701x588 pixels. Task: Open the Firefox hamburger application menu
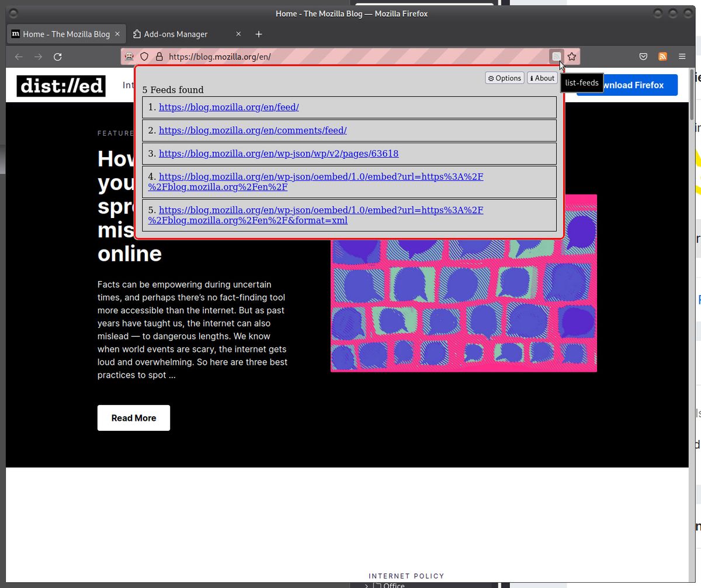(x=682, y=57)
